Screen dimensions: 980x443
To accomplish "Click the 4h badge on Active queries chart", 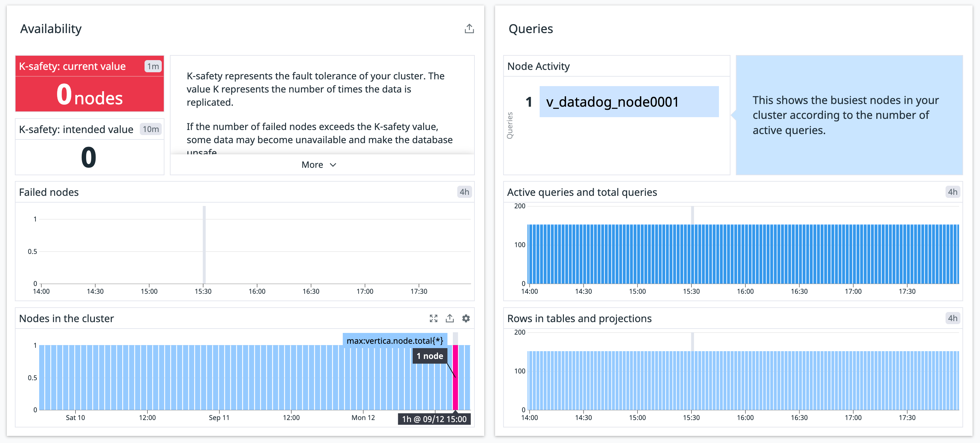I will click(x=953, y=192).
